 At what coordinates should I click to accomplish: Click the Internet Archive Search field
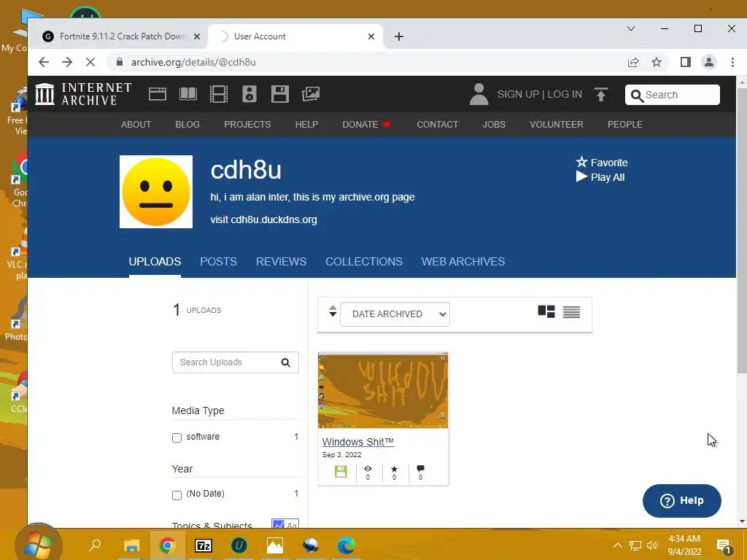(x=672, y=95)
